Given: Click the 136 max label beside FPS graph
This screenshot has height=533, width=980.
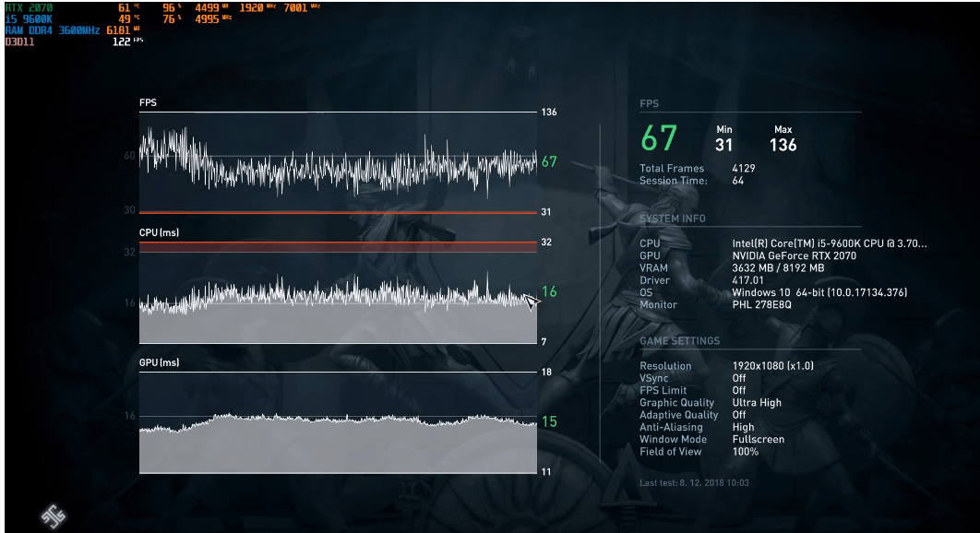Looking at the screenshot, I should click(x=549, y=113).
